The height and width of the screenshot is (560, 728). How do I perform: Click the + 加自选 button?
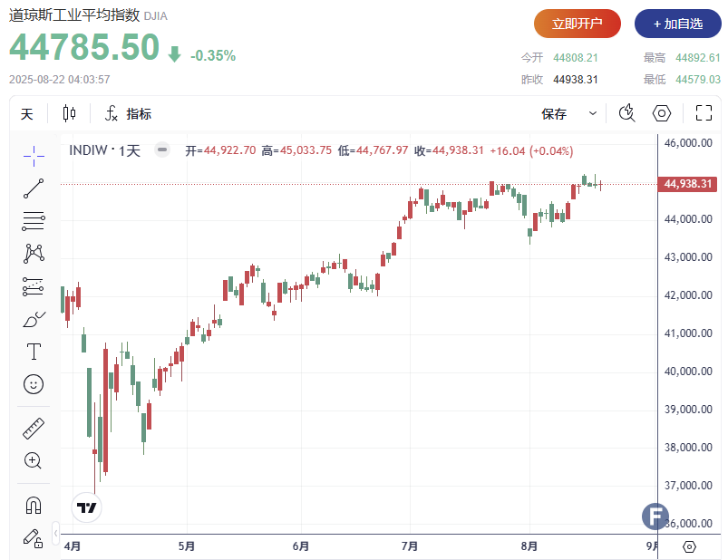coord(678,24)
